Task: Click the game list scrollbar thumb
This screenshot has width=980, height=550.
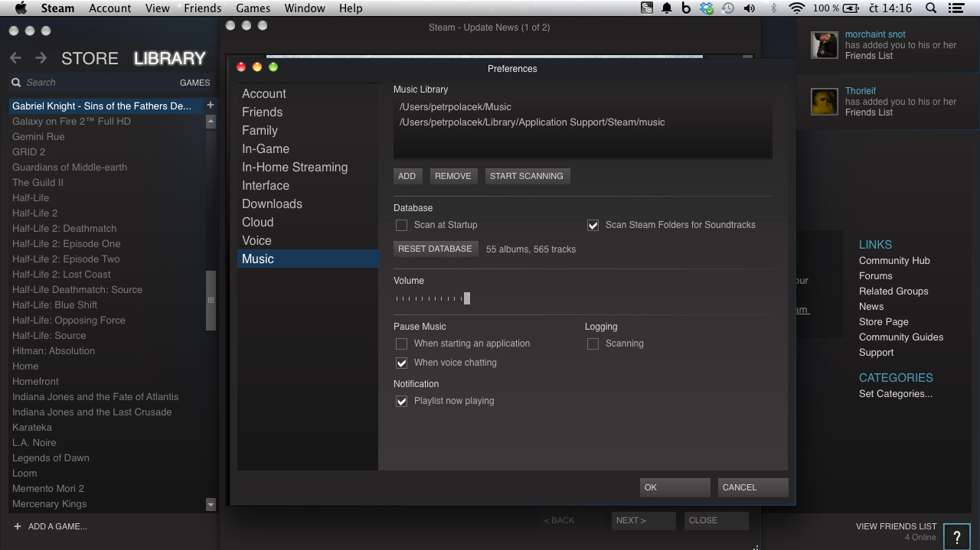Action: (x=211, y=300)
